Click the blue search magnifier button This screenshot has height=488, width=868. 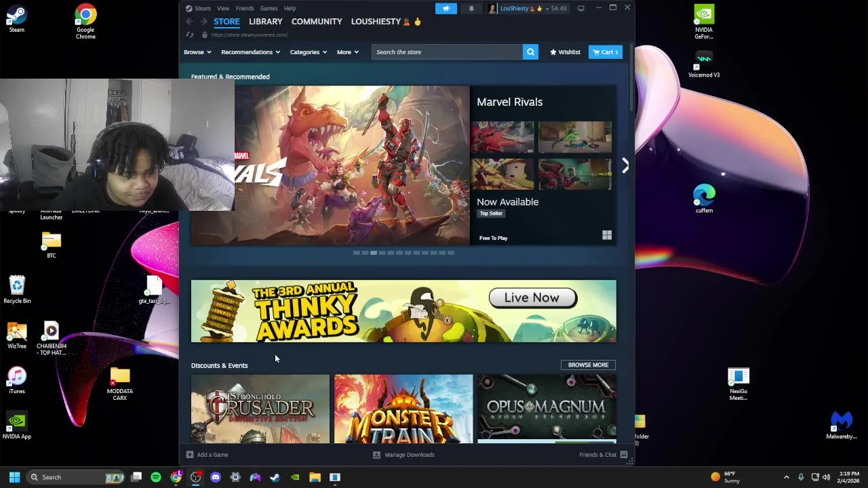coord(530,52)
